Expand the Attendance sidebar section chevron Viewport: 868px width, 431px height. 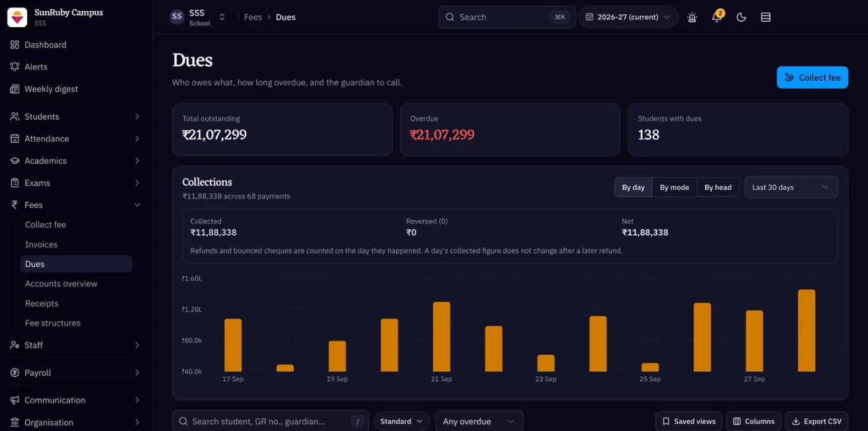(137, 138)
